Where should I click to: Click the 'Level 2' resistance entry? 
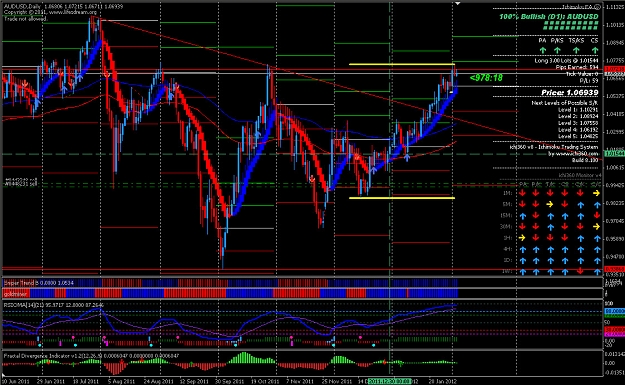click(x=578, y=116)
